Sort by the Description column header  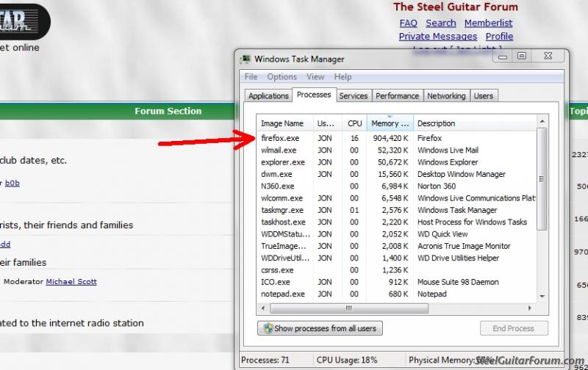click(476, 123)
